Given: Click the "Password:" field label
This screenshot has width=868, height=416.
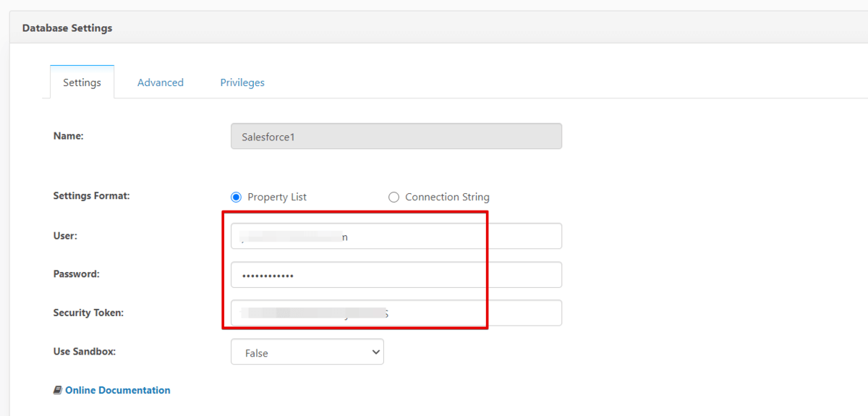Looking at the screenshot, I should (76, 274).
